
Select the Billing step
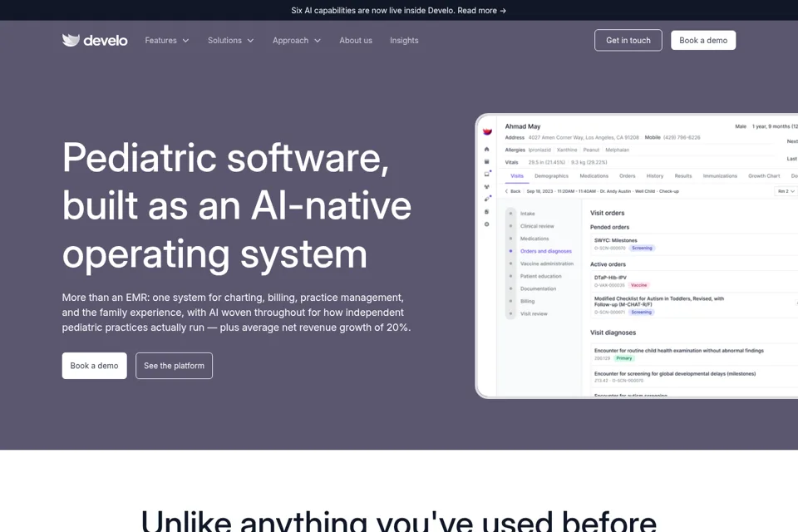[x=527, y=302]
